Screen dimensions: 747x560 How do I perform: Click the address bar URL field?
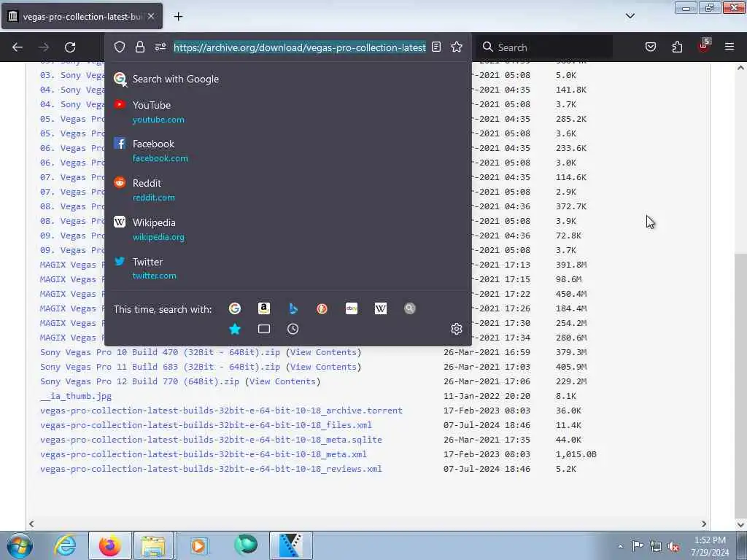tap(299, 47)
